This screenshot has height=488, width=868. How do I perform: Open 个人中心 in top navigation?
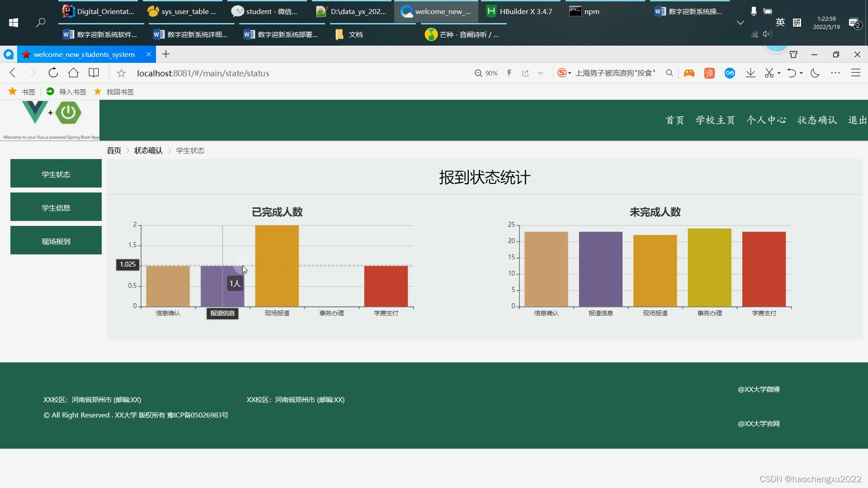pyautogui.click(x=766, y=120)
